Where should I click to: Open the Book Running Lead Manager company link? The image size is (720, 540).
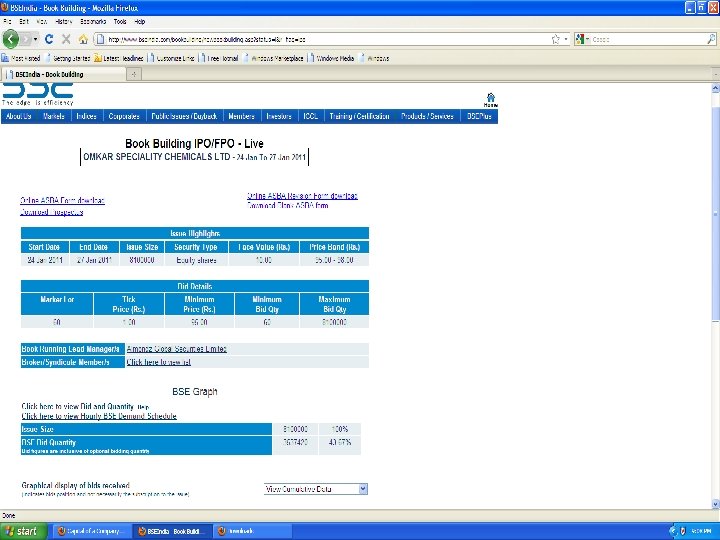click(x=177, y=349)
